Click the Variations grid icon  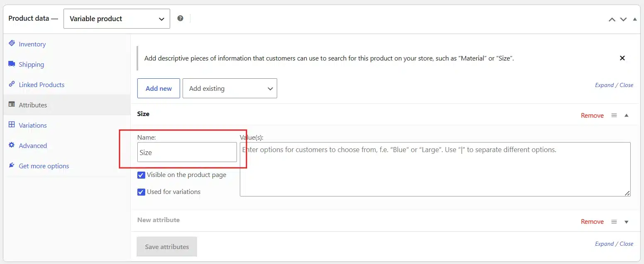click(x=12, y=125)
